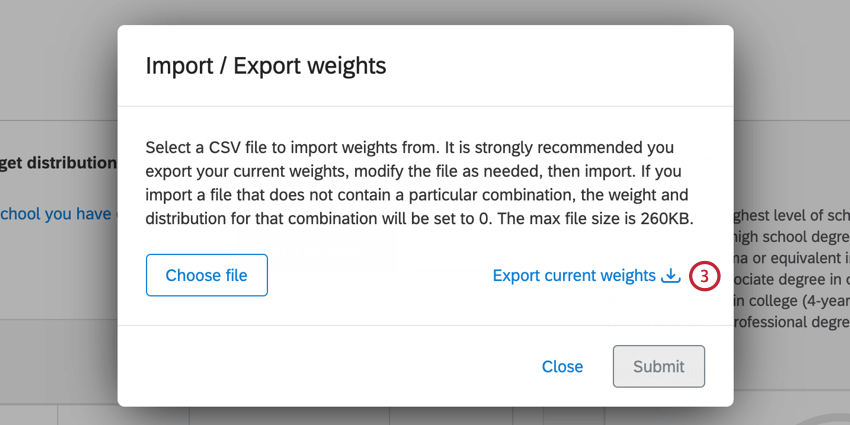Select the 'ociate degree in' background entry
This screenshot has width=850, height=425.
pyautogui.click(x=791, y=280)
